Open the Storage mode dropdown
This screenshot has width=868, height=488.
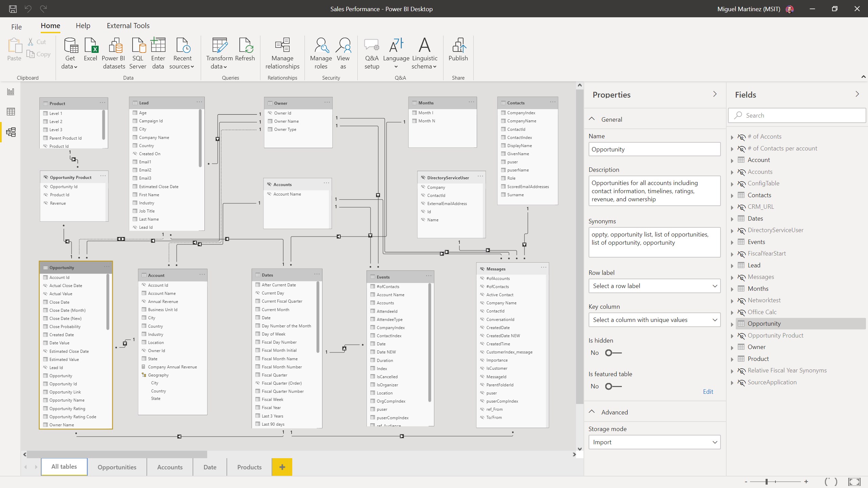point(654,442)
